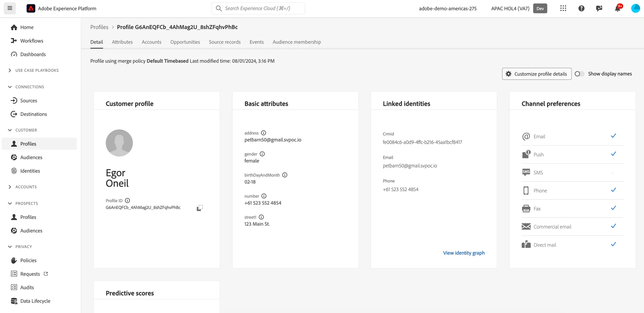Screen dimensions: 644x313
Task: Open the help question mark icon
Action: [x=581, y=8]
